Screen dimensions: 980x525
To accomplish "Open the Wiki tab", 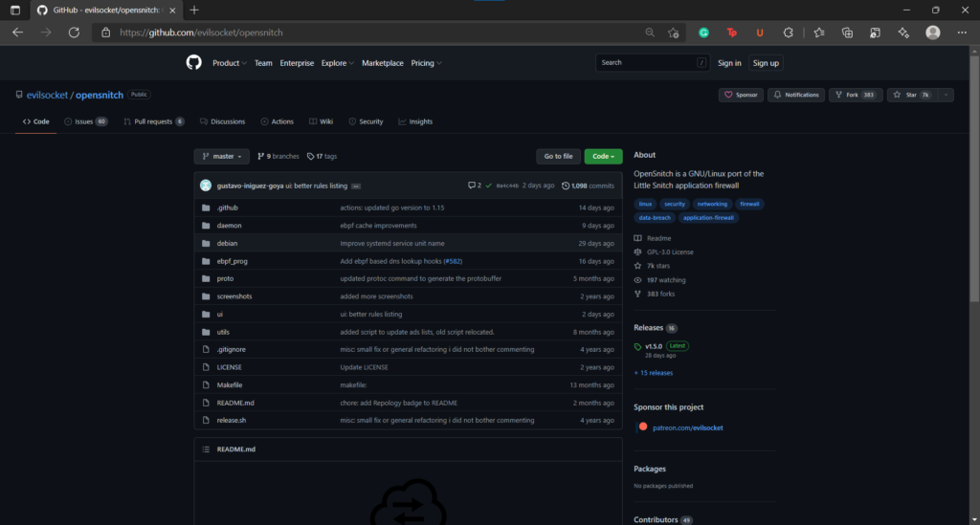I will pyautogui.click(x=322, y=121).
